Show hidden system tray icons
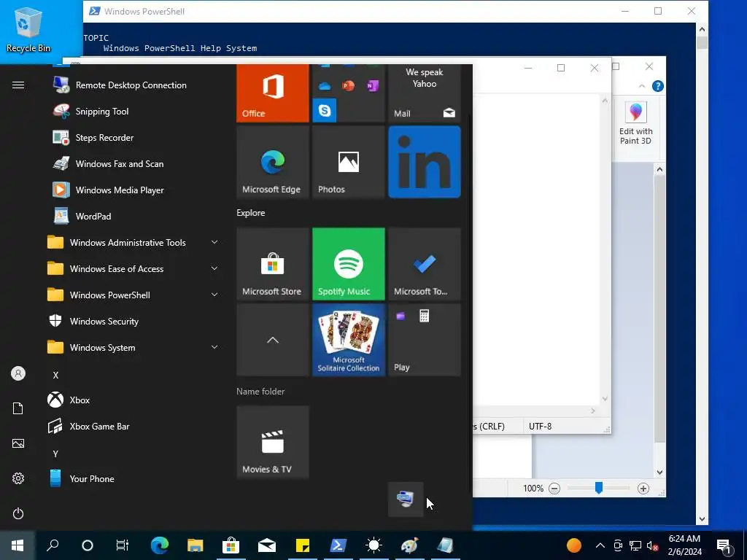Viewport: 747px width, 560px height. (600, 545)
